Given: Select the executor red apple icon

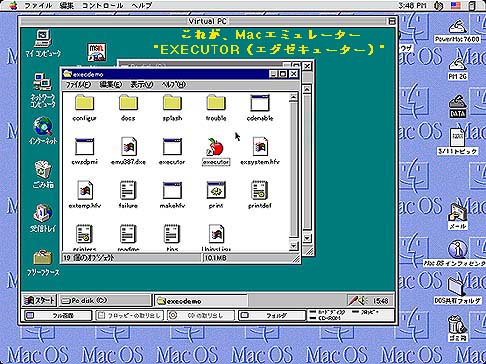Looking at the screenshot, I should coord(216,147).
